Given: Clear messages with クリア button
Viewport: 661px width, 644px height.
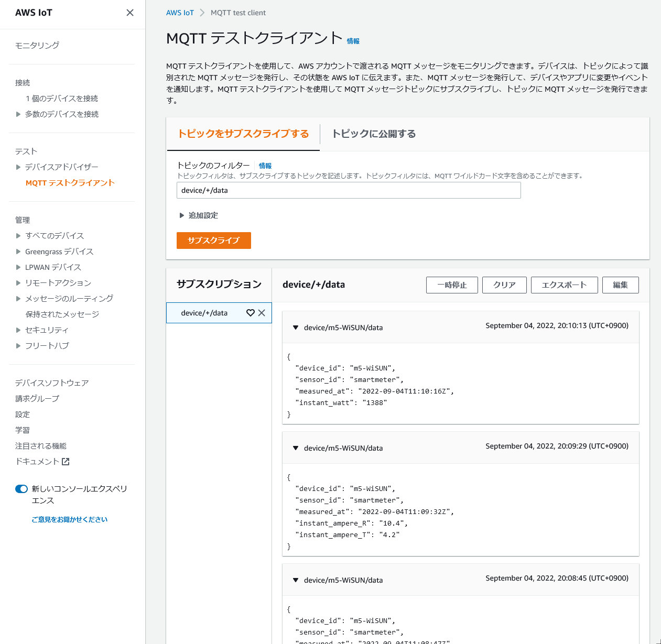Looking at the screenshot, I should [x=504, y=285].
